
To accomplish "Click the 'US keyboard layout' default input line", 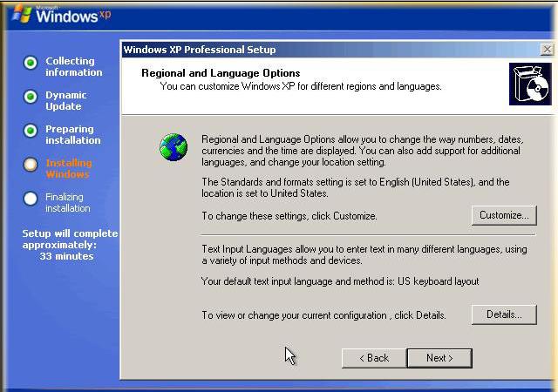I will click(340, 281).
